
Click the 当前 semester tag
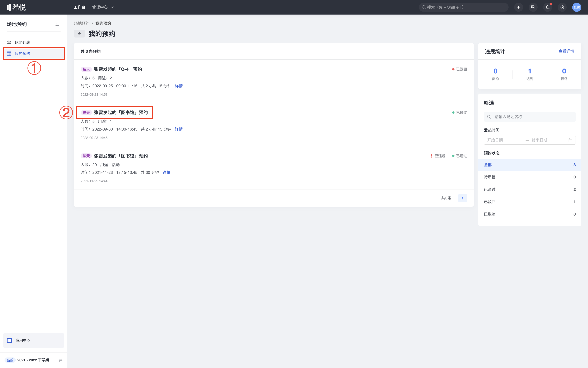click(x=10, y=360)
